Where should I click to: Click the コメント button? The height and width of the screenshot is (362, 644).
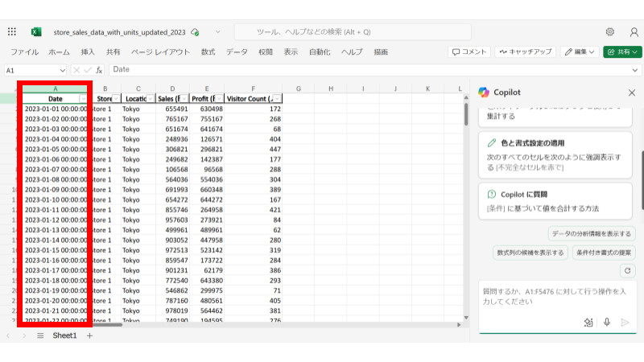469,51
